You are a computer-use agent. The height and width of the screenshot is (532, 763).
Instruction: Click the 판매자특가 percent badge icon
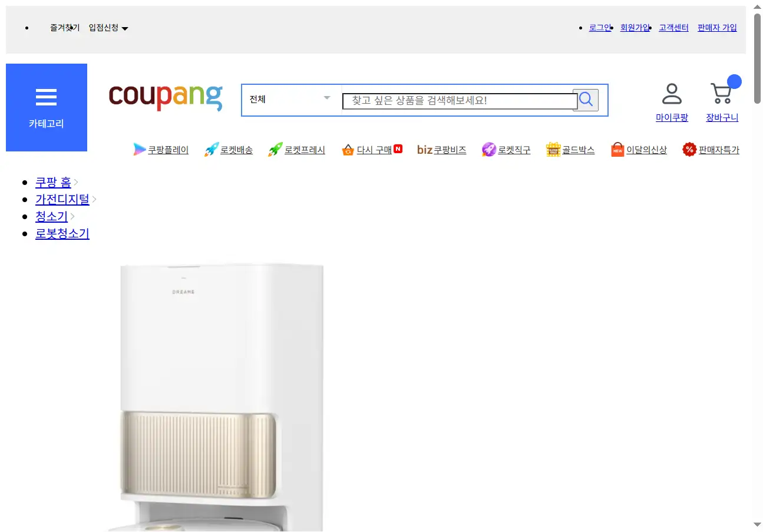coord(689,150)
